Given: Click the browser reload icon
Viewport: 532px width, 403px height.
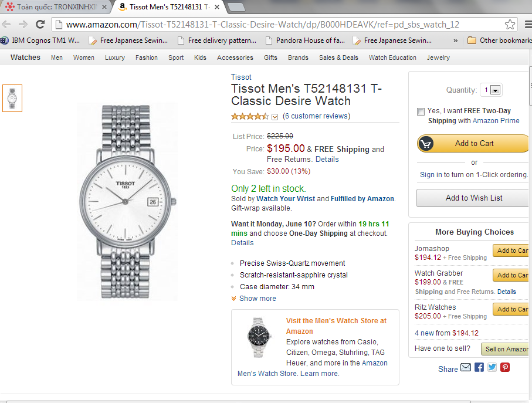Looking at the screenshot, I should pyautogui.click(x=40, y=24).
